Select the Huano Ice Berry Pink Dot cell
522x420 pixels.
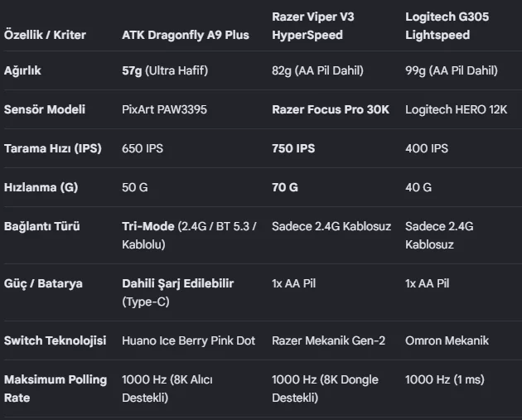tap(188, 340)
